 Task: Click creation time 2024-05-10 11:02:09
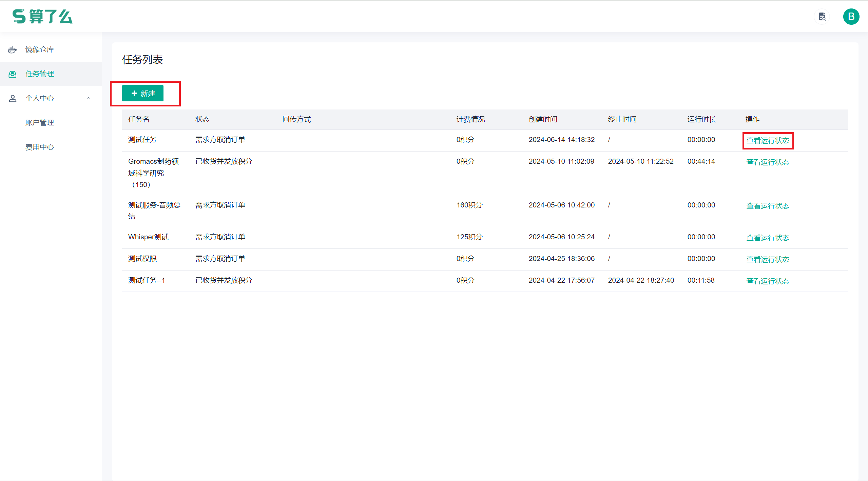561,161
